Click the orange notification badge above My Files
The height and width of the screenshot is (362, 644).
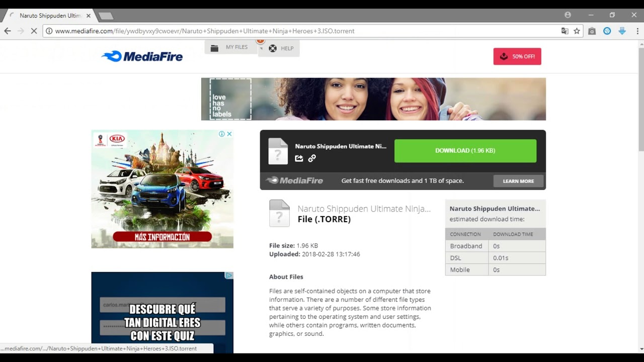(x=260, y=41)
